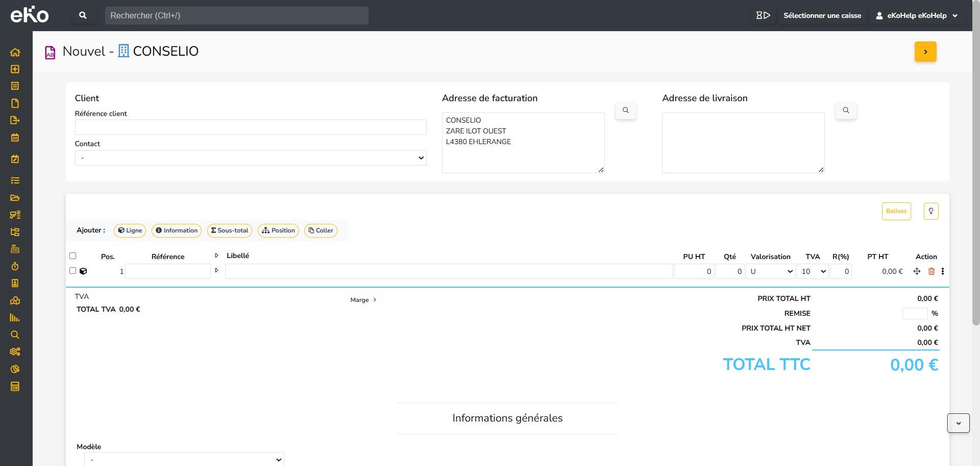This screenshot has width=980, height=466.
Task: Click the move handle icon on line 1
Action: tap(917, 271)
